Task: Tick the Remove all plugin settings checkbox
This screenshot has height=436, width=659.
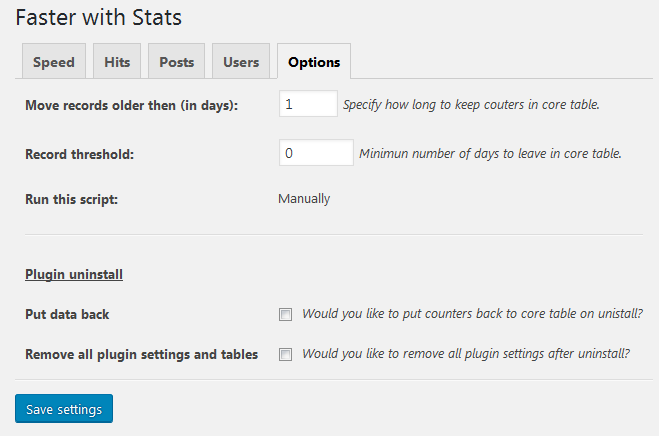Action: pos(285,354)
